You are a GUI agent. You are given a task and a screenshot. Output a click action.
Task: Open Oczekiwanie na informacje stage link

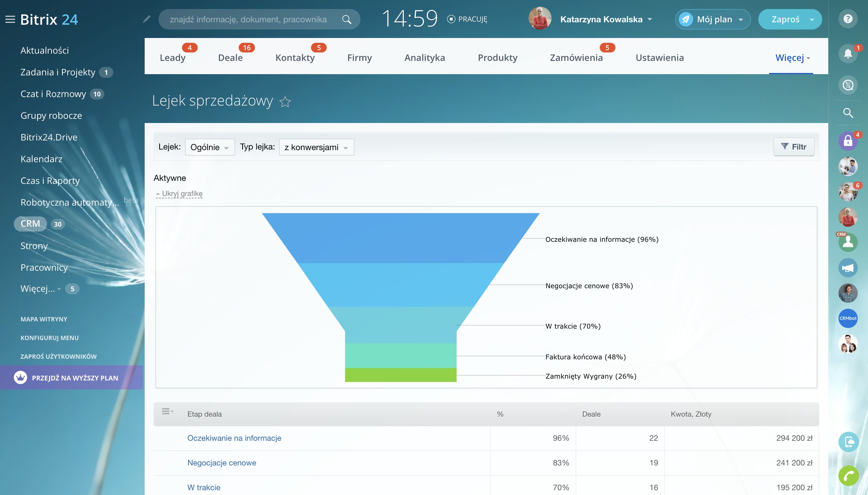(234, 438)
